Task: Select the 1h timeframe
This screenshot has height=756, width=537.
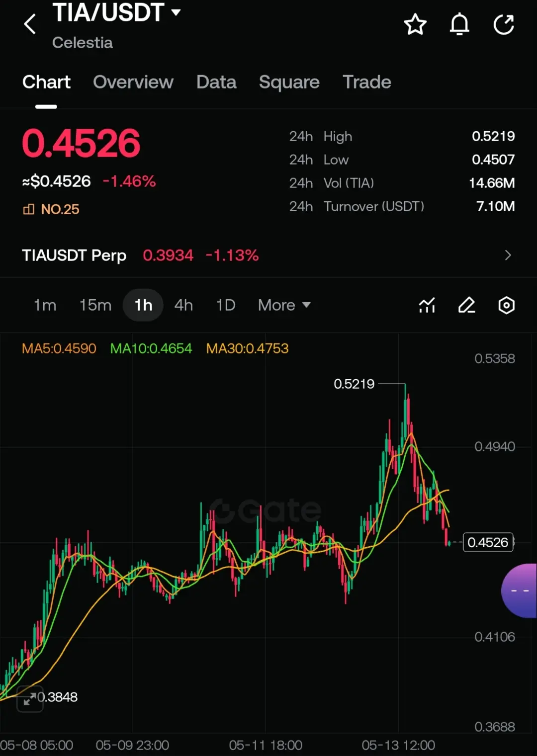Action: tap(143, 305)
